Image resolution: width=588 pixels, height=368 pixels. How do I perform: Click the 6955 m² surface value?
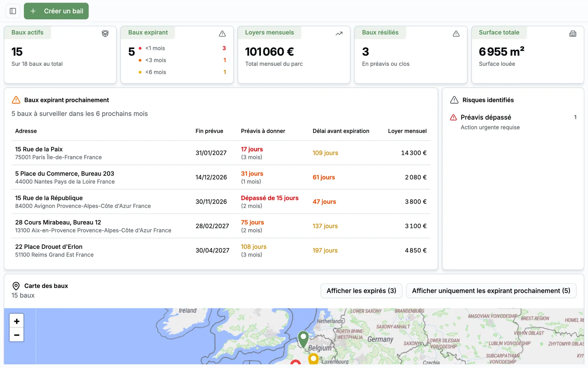[x=502, y=52]
